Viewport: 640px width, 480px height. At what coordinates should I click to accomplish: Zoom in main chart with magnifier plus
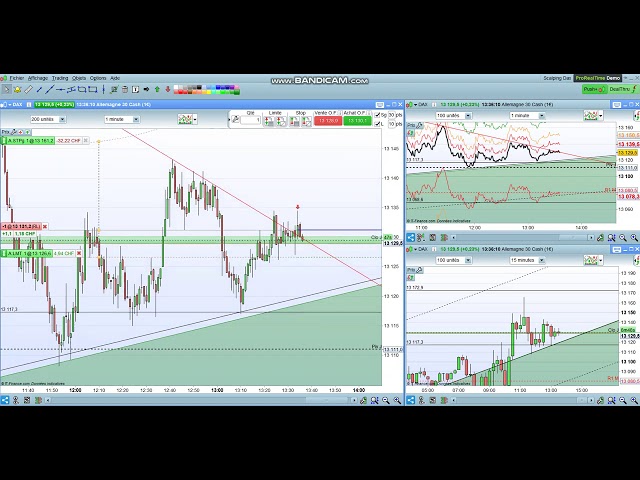pos(397,400)
